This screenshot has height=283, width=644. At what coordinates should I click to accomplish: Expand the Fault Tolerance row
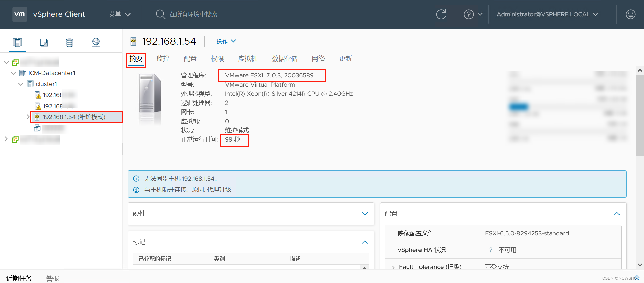tap(393, 267)
